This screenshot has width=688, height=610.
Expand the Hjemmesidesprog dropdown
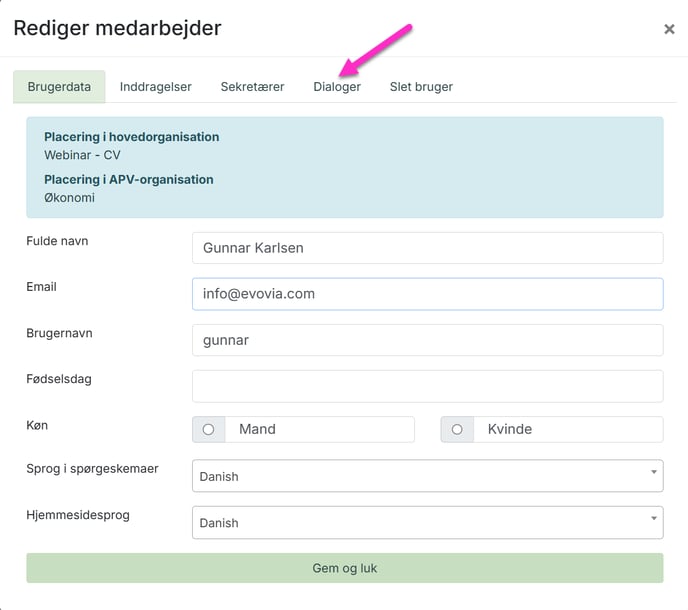coord(427,522)
